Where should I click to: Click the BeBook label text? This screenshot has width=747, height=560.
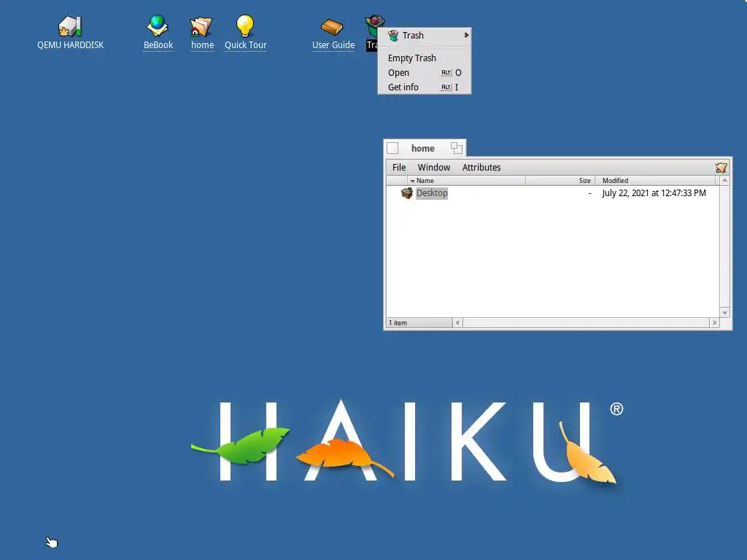click(158, 44)
